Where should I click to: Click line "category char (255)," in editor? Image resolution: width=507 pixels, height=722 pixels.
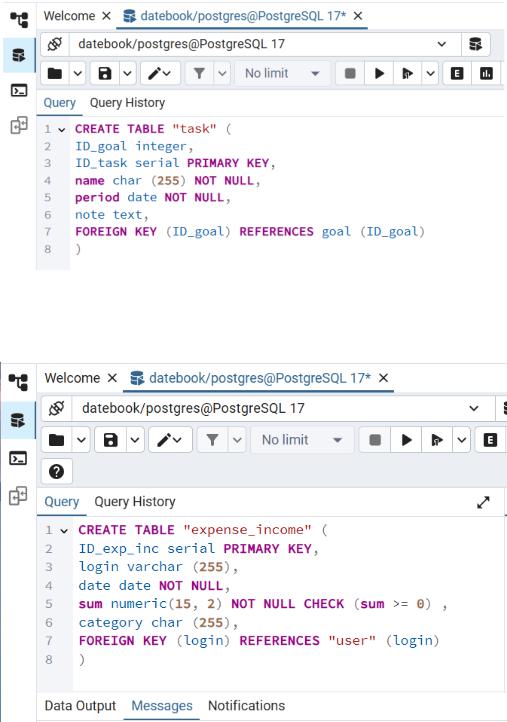158,623
